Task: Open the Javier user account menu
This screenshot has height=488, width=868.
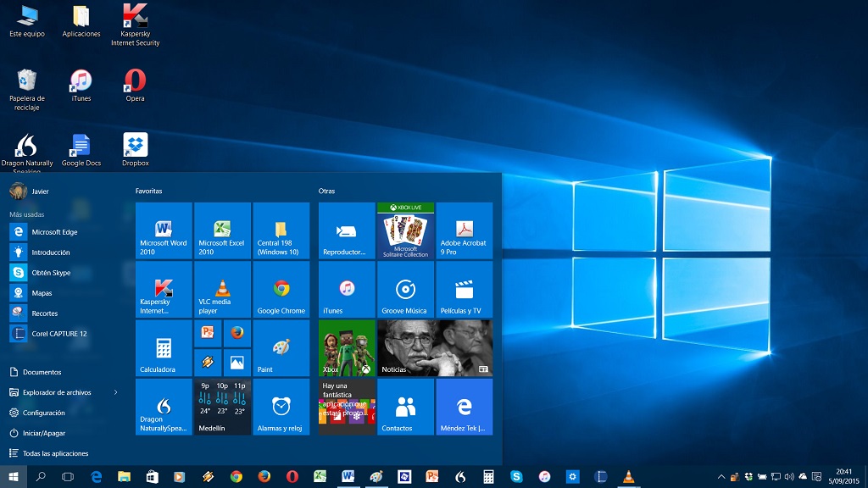Action: click(30, 191)
